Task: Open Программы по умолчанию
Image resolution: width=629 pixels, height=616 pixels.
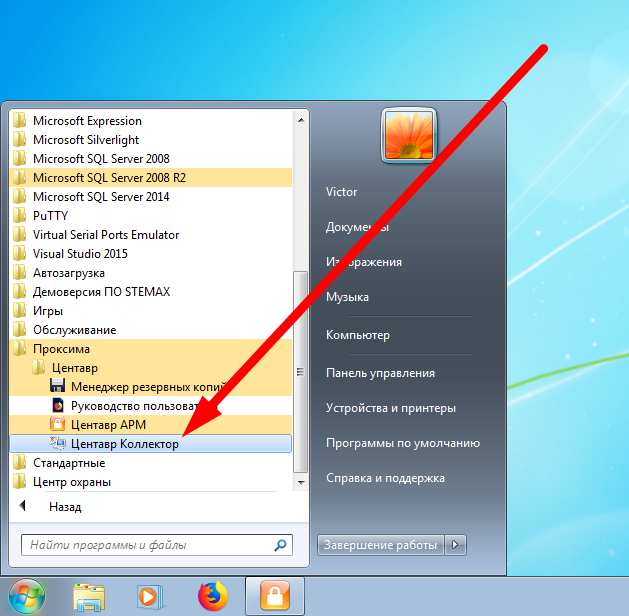Action: [403, 443]
